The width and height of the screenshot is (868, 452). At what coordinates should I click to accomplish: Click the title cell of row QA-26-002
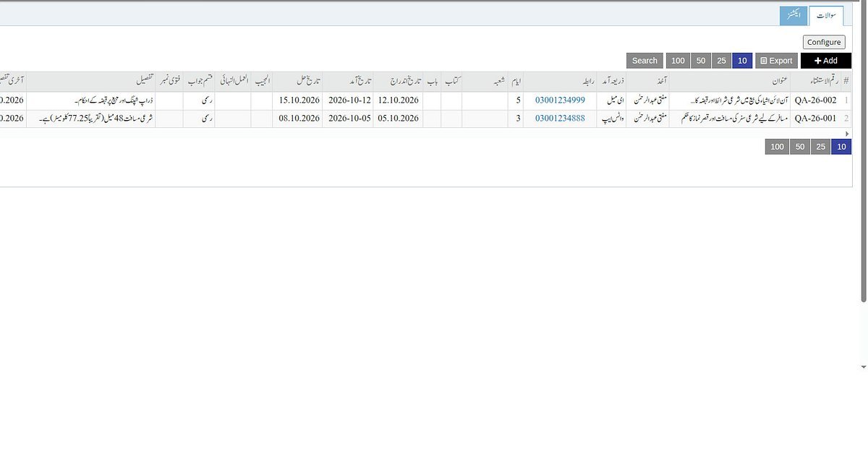(x=730, y=101)
